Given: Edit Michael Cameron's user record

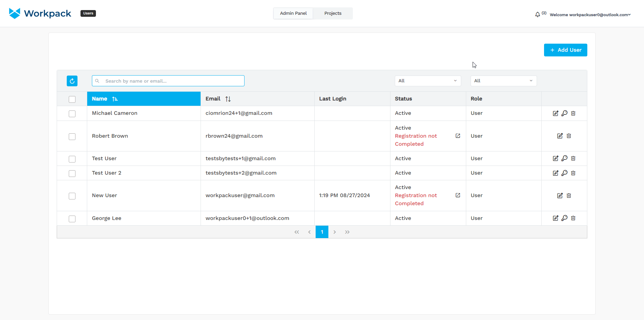Looking at the screenshot, I should [x=555, y=113].
